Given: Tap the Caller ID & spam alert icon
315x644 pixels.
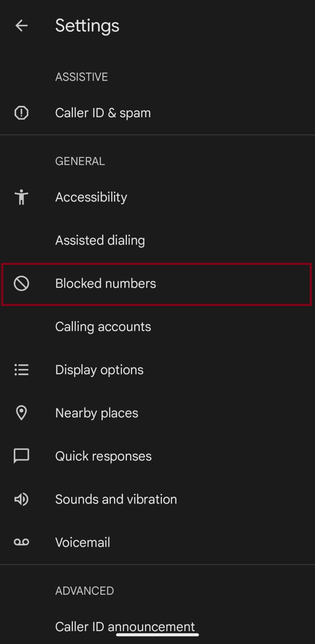Looking at the screenshot, I should point(21,113).
